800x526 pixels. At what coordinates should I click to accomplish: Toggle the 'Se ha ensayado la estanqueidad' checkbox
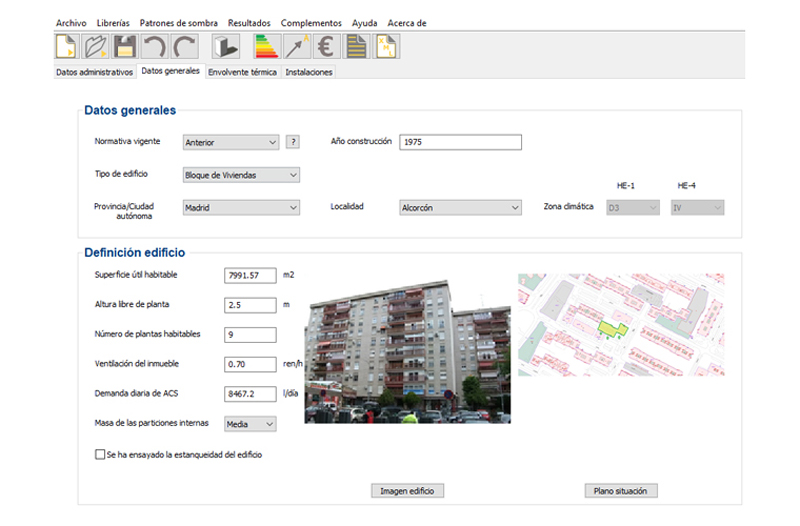100,454
